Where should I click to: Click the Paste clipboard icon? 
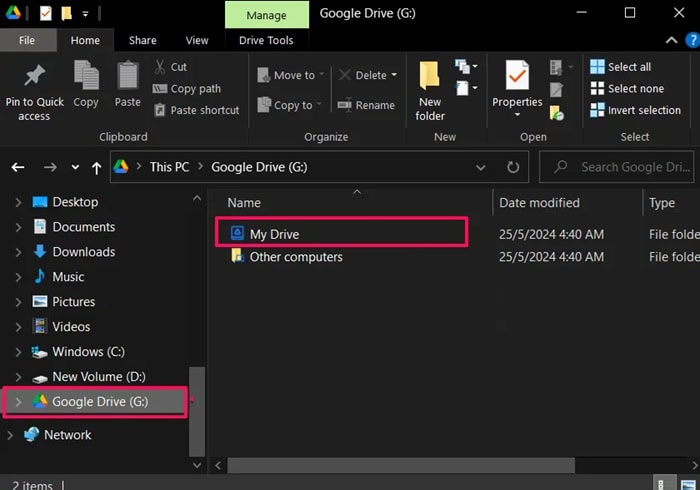(128, 77)
